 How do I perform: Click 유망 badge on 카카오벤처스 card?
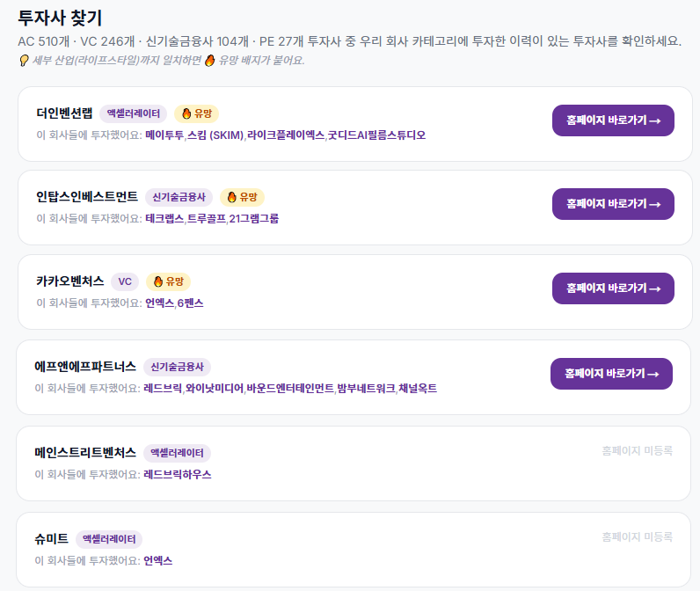pos(168,281)
